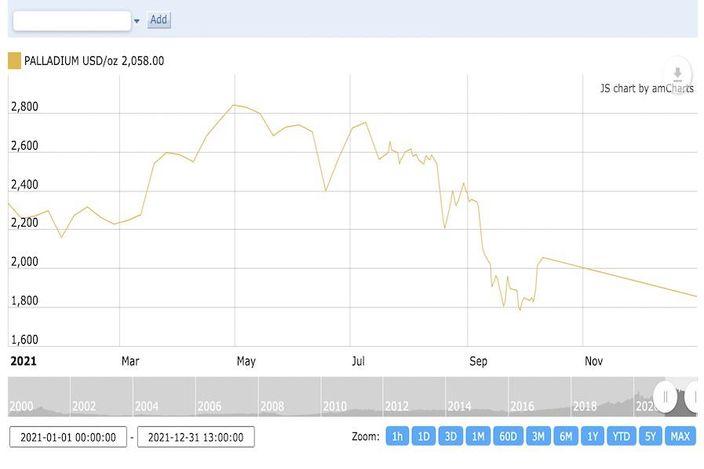Click the MAX zoom button
The height and width of the screenshot is (469, 704).
pos(681,437)
